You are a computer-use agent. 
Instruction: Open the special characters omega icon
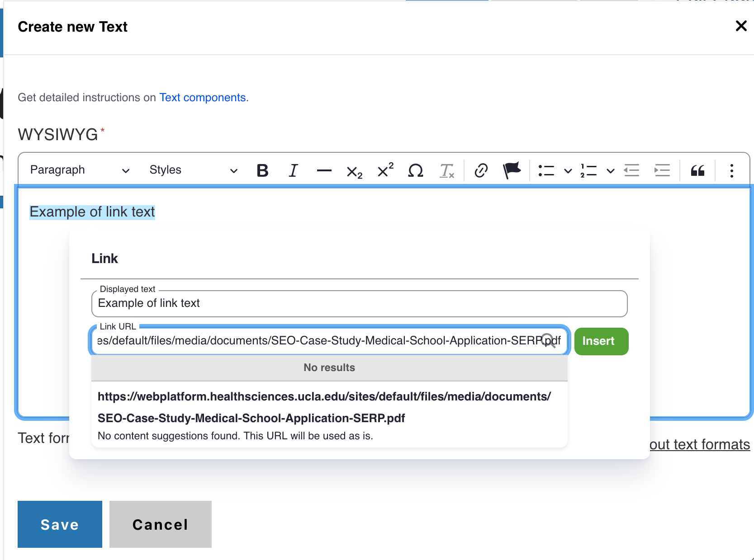[x=415, y=170]
